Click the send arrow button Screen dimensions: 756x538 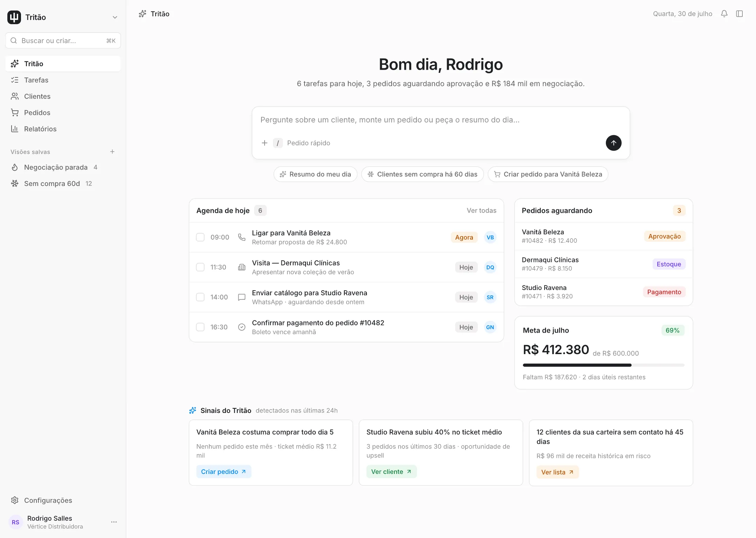point(614,143)
